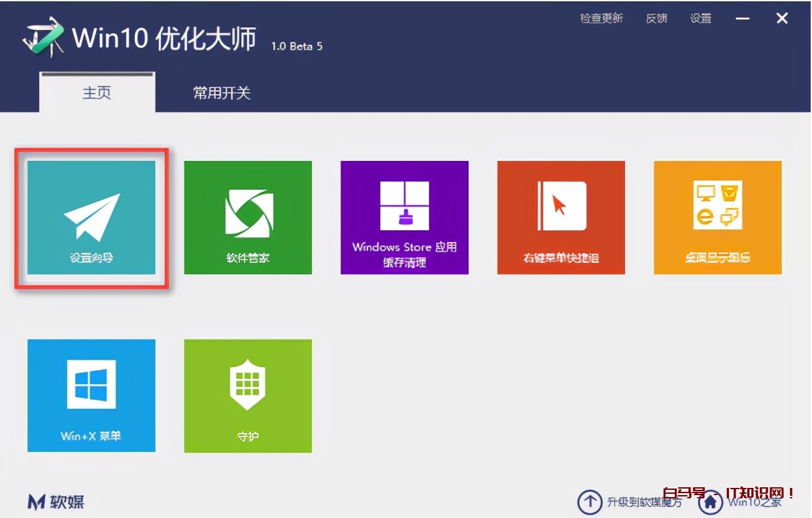Switch to the 主页 tab
812x518 pixels.
click(x=97, y=93)
